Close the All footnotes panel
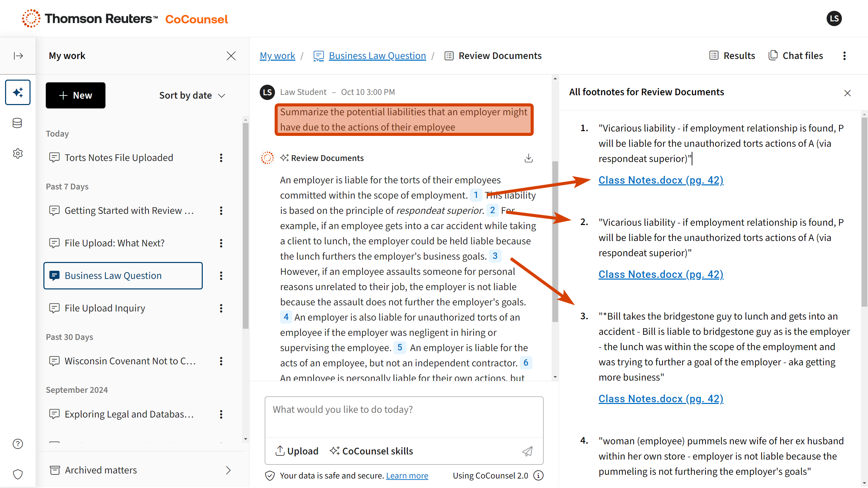Screen dimensions: 868x488 847,93
